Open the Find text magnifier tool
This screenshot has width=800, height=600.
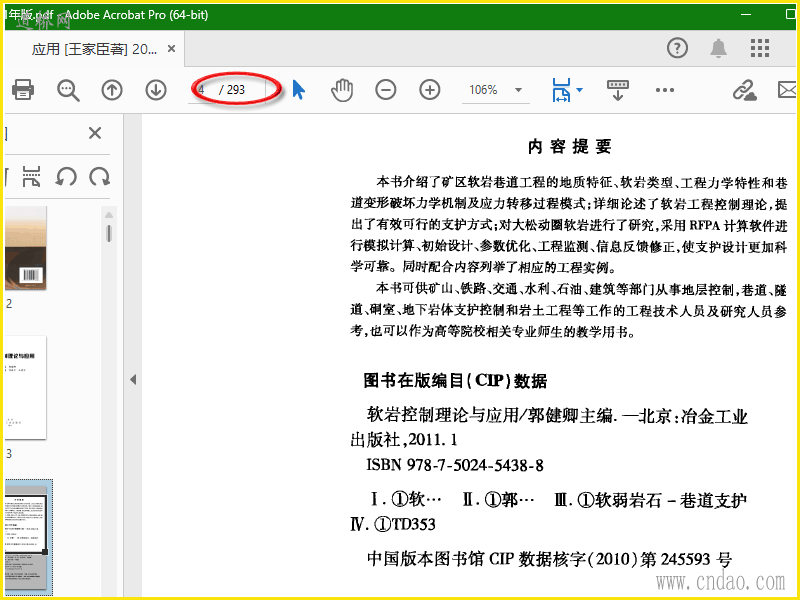pos(68,90)
